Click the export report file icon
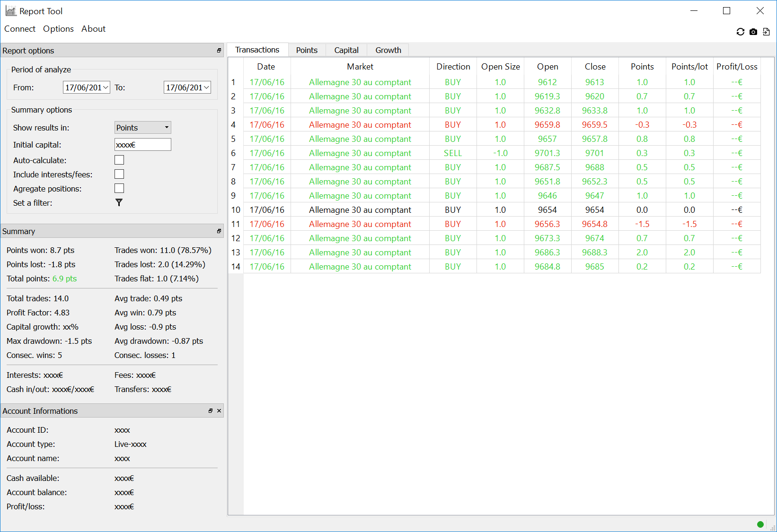The width and height of the screenshot is (777, 532). [766, 32]
